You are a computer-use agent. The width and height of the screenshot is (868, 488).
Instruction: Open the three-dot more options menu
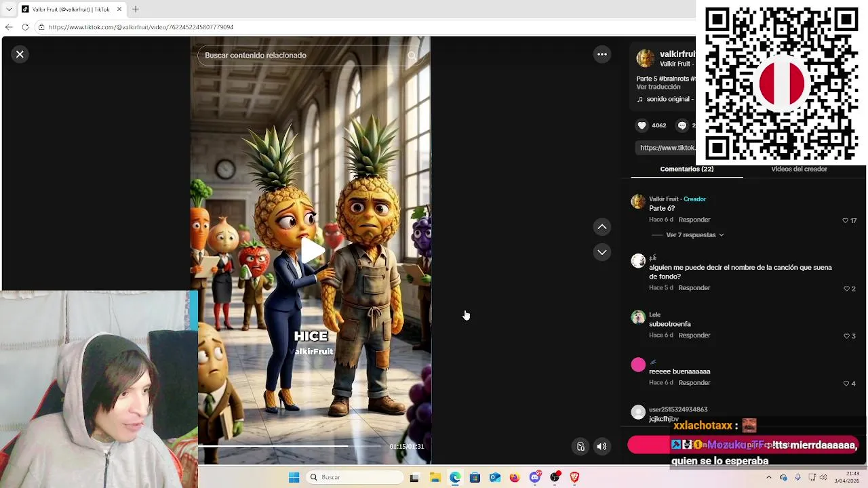tap(602, 54)
